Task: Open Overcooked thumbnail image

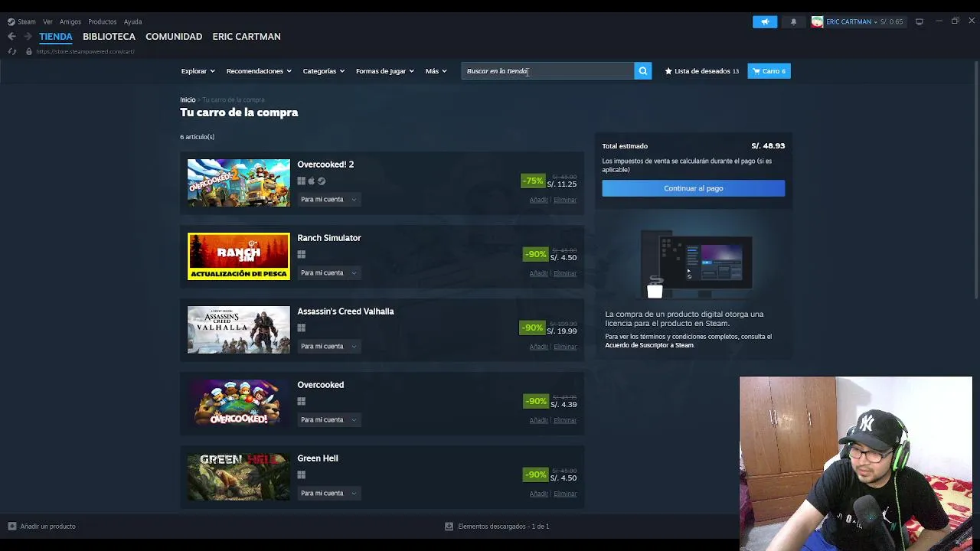Action: pyautogui.click(x=239, y=403)
